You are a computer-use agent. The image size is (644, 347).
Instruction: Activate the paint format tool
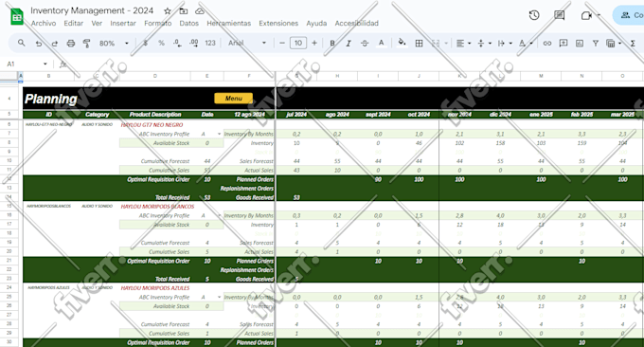click(87, 44)
